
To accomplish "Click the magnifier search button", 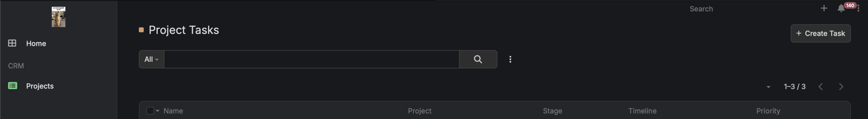I will 477,59.
